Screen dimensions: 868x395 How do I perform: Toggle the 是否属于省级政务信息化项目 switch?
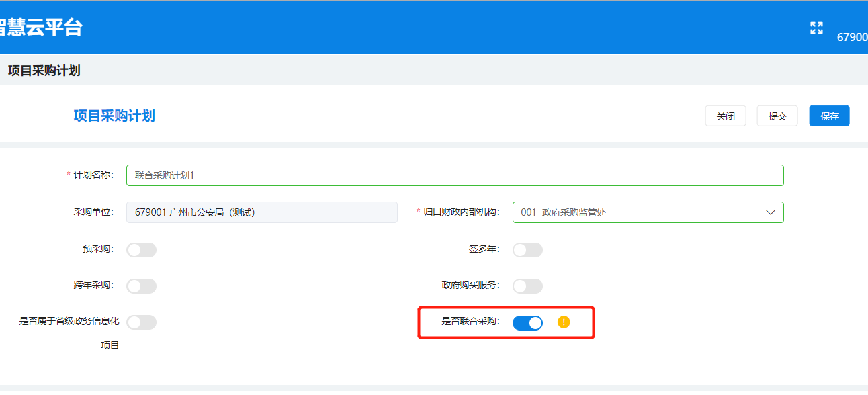click(141, 322)
